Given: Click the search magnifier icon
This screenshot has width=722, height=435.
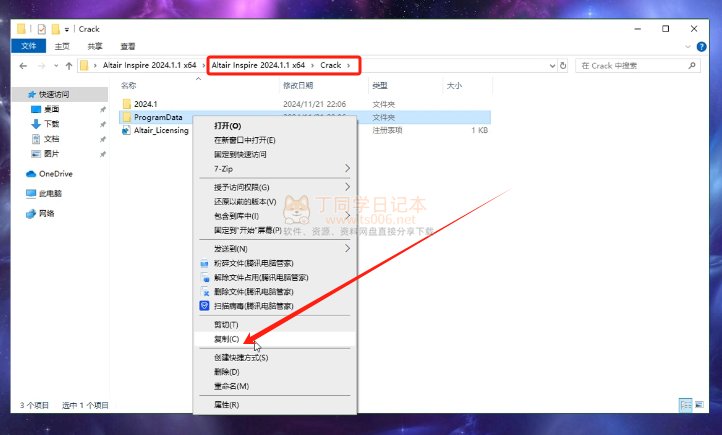Looking at the screenshot, I should pos(692,66).
